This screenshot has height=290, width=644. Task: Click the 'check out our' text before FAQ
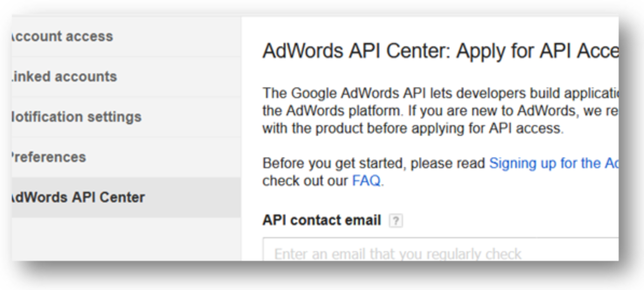click(x=305, y=181)
